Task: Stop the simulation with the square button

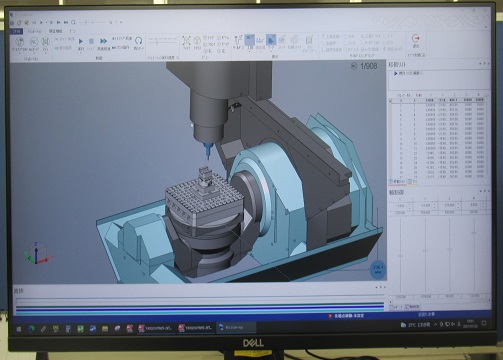Action: pyautogui.click(x=91, y=41)
